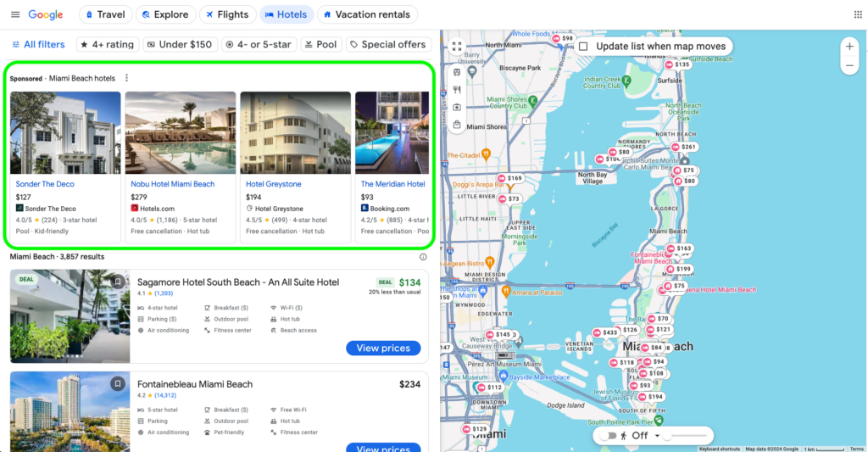
Task: View prices for Sagamore Hotel
Action: pos(383,348)
